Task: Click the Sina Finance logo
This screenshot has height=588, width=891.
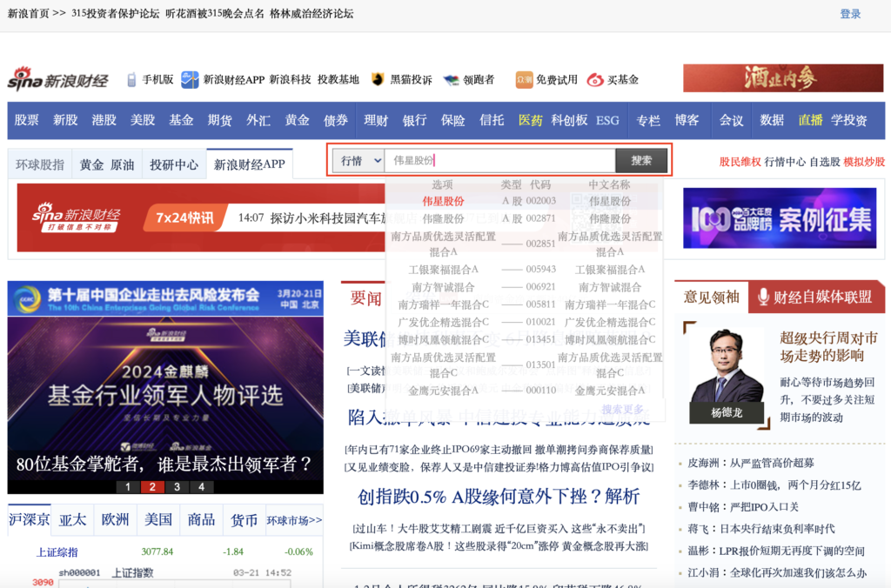Action: [57, 79]
